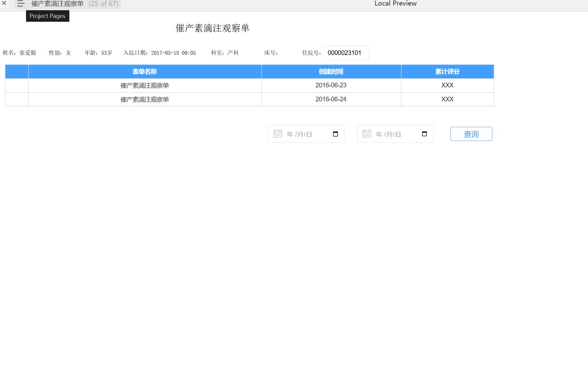Click the end date 年/月/日 field
Image resolution: width=588 pixels, height=387 pixels.
coord(395,134)
